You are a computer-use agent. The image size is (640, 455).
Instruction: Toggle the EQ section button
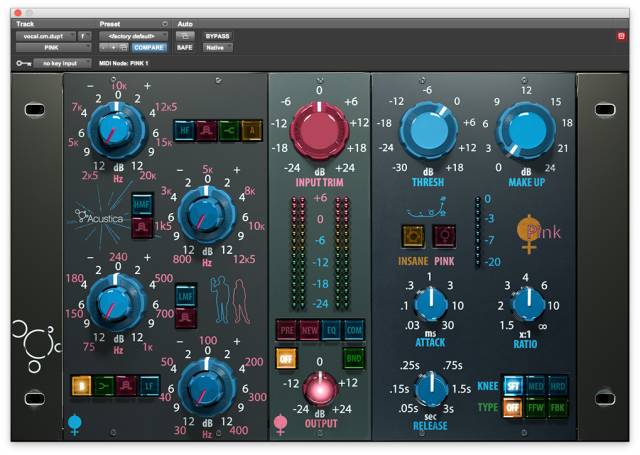[x=331, y=330]
